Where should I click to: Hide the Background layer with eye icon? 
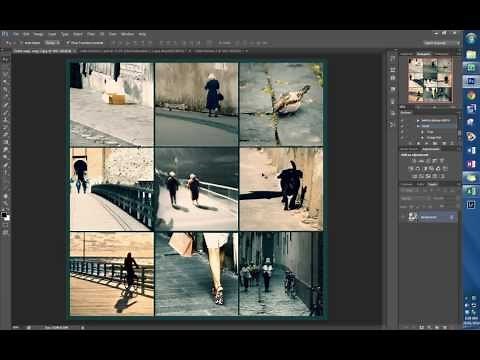click(403, 217)
